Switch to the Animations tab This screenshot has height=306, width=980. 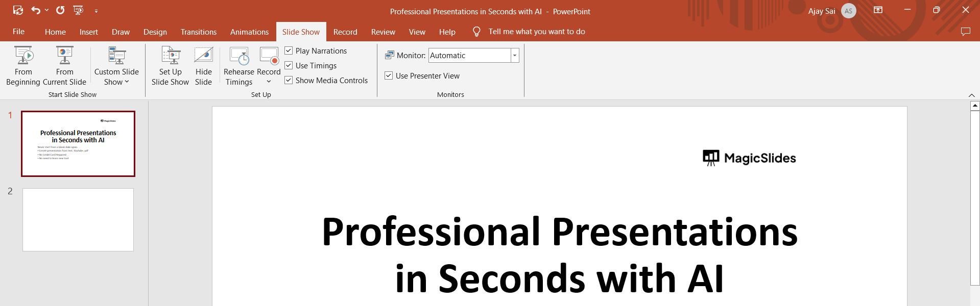click(x=249, y=32)
